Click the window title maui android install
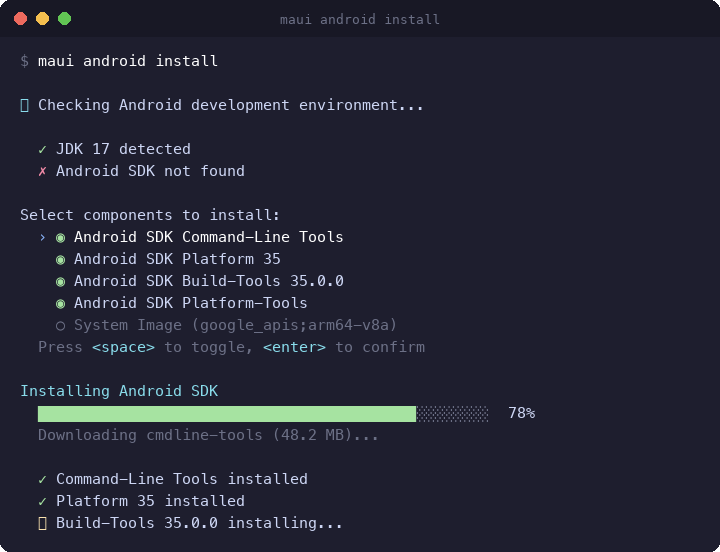This screenshot has height=552, width=720. 360,19
